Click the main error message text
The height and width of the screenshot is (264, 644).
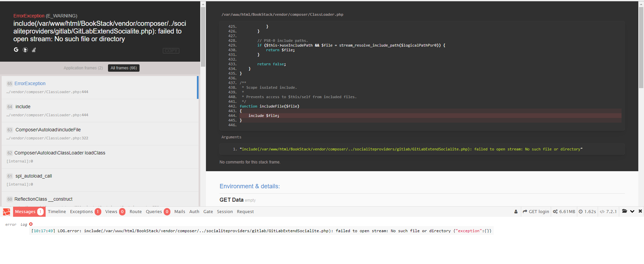(100, 31)
